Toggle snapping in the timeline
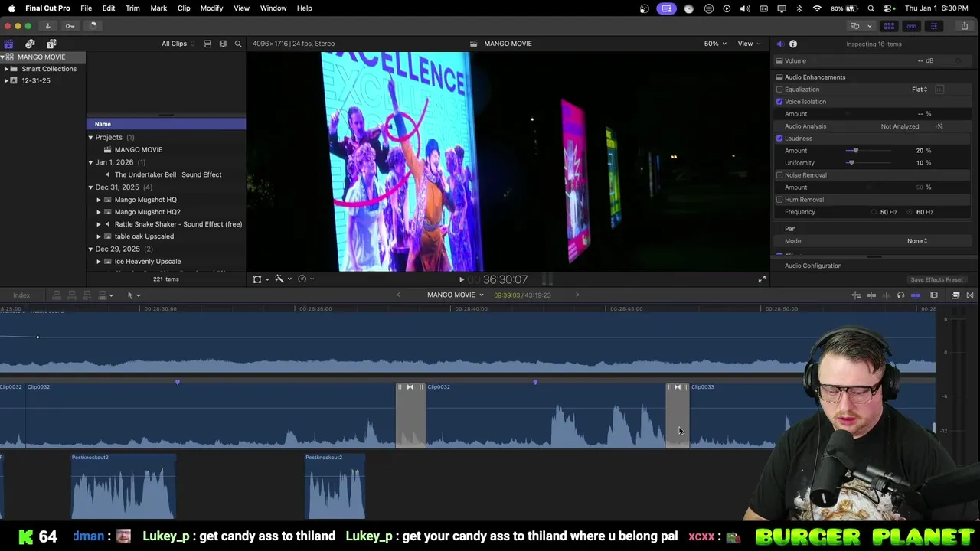Image resolution: width=980 pixels, height=551 pixels. pos(916,295)
